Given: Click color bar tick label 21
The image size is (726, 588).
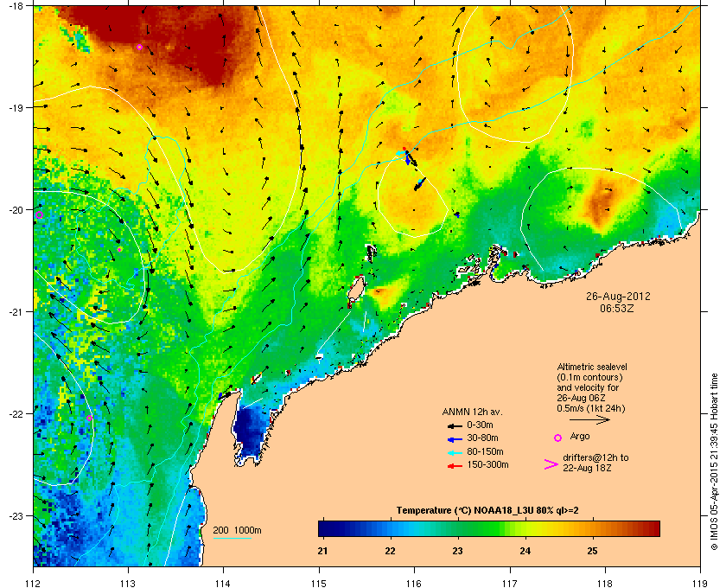Looking at the screenshot, I should (x=322, y=551).
